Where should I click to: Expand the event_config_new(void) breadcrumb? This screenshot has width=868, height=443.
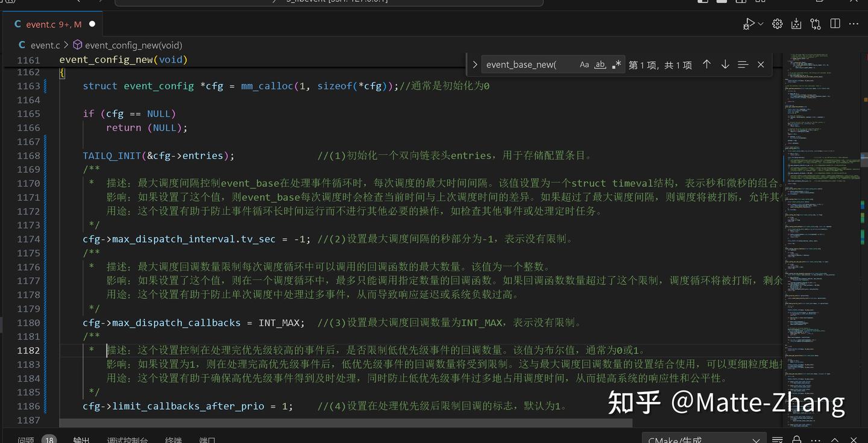coord(133,45)
